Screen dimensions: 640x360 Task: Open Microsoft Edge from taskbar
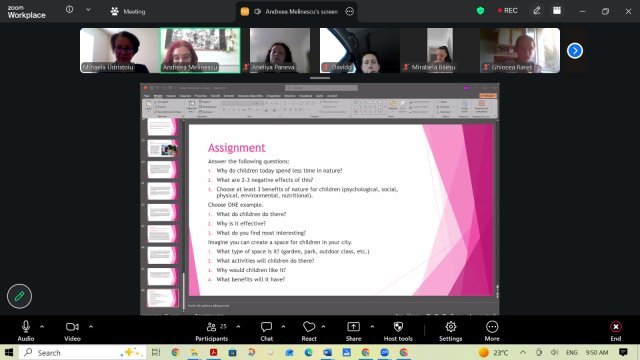tap(308, 352)
